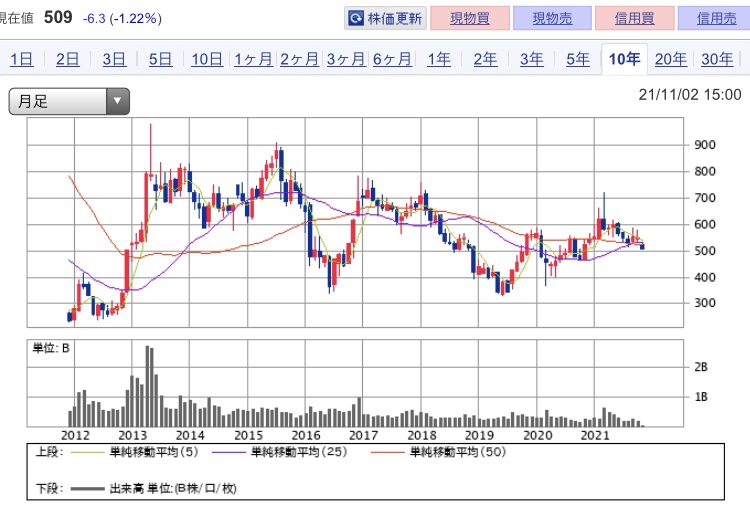Click the 2013 candlestick with highest wick
Screen dimensions: 750x505
[x=151, y=150]
